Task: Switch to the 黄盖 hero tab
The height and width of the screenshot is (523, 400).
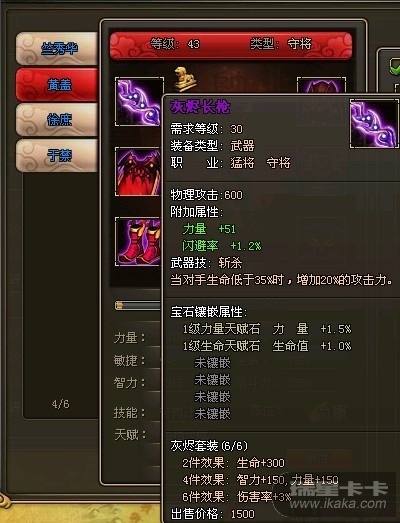Action: click(x=57, y=85)
